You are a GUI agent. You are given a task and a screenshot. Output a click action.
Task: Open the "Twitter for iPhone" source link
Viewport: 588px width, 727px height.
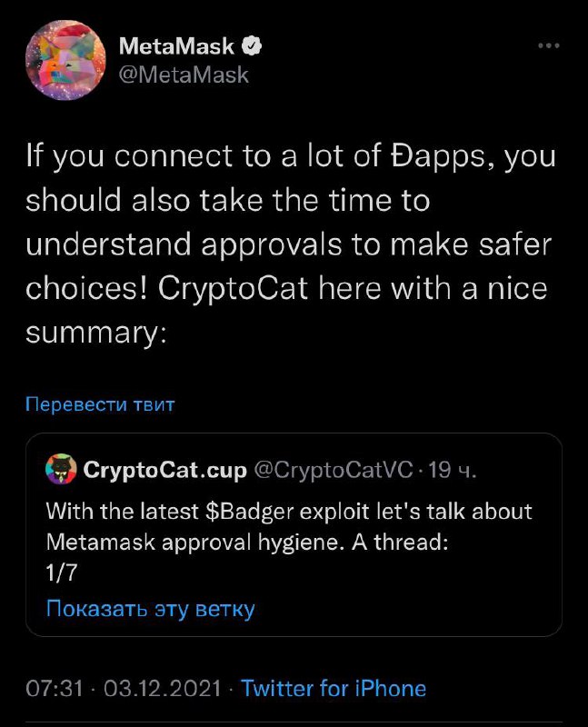(x=334, y=688)
